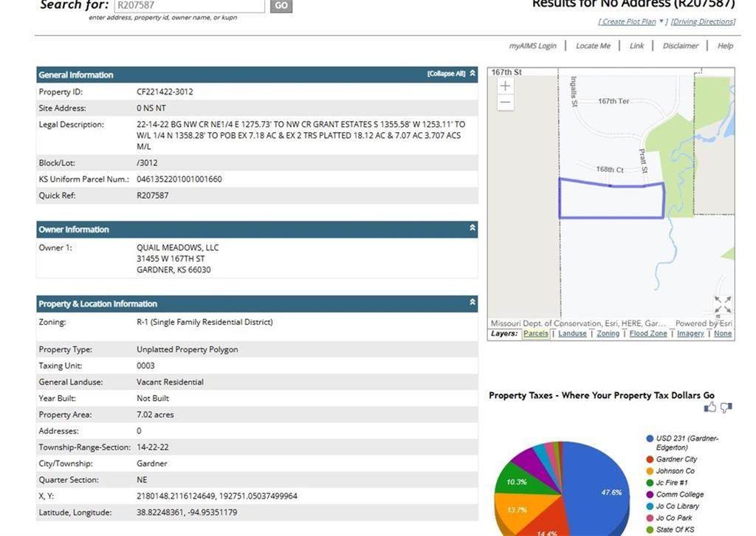Open the Create Plot Plan dropdown arrow
Image resolution: width=756 pixels, height=536 pixels.
(661, 21)
